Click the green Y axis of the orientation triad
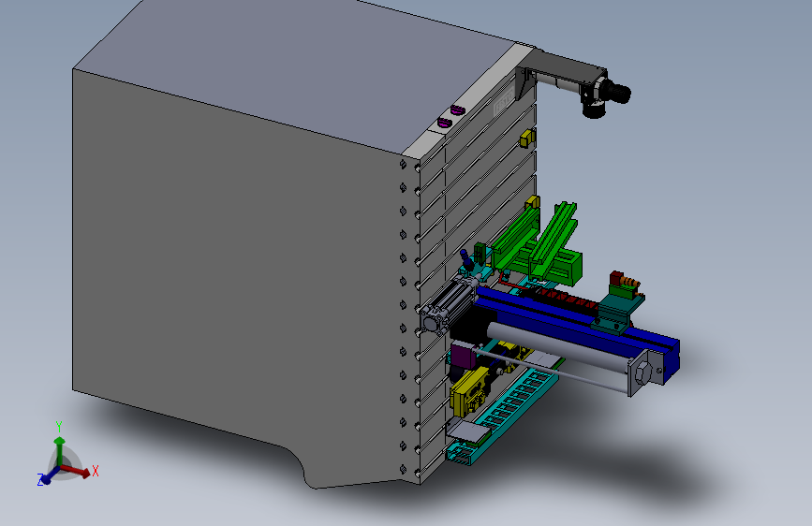 tap(60, 450)
